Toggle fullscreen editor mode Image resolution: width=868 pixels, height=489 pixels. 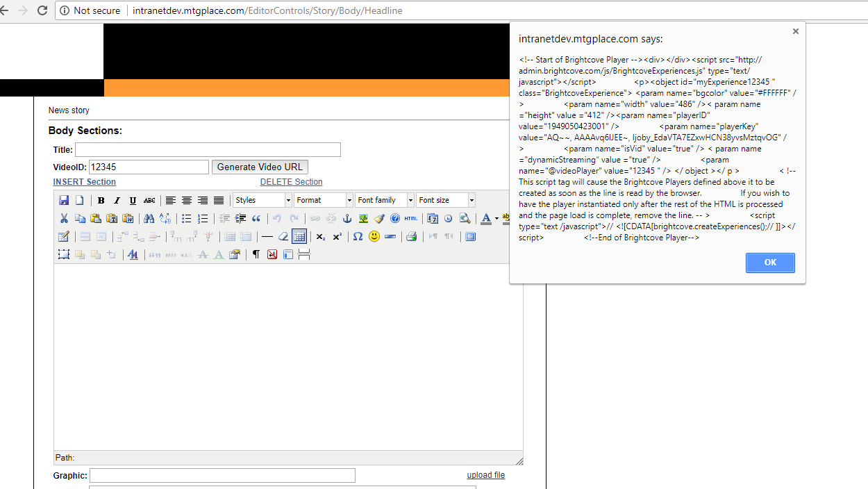point(471,236)
